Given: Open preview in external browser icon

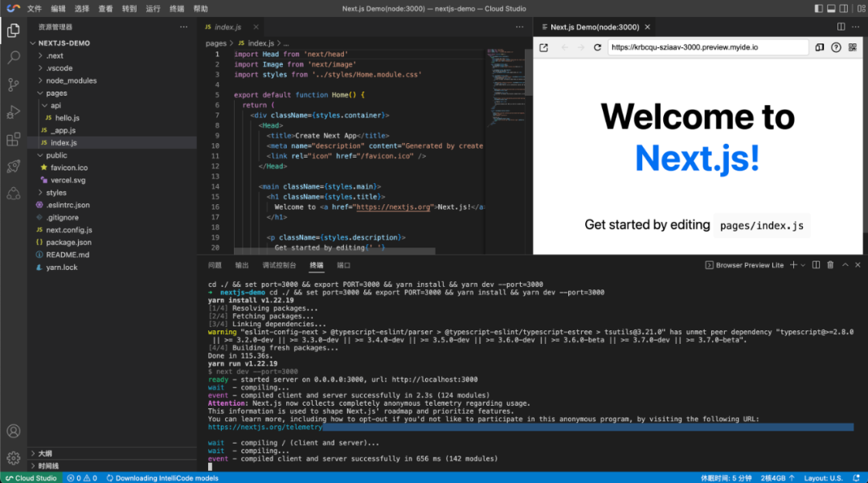Looking at the screenshot, I should [x=543, y=47].
